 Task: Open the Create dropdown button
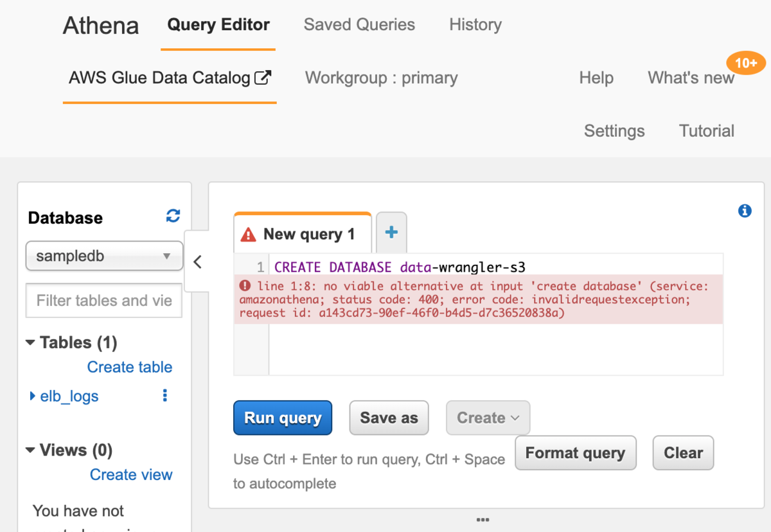coord(488,418)
